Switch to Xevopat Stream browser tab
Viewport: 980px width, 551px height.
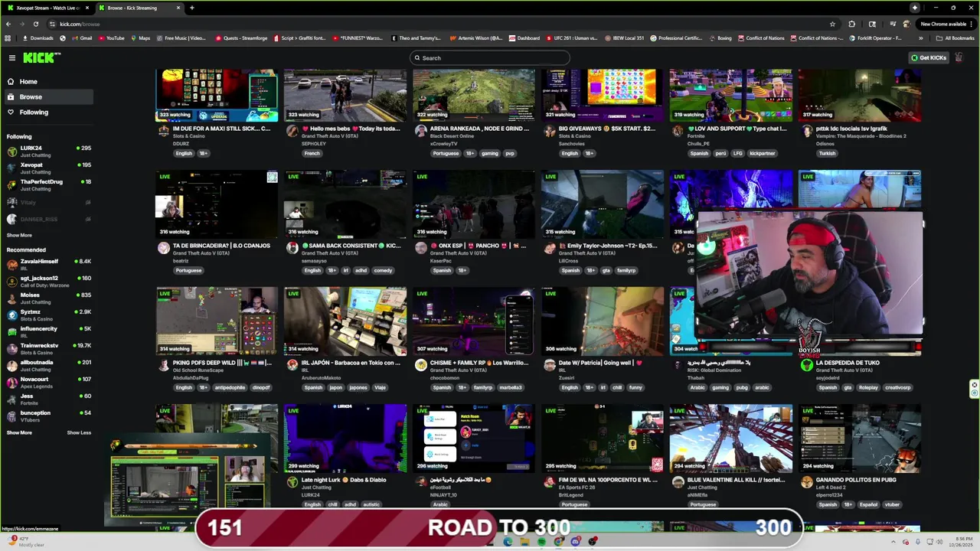pos(47,8)
